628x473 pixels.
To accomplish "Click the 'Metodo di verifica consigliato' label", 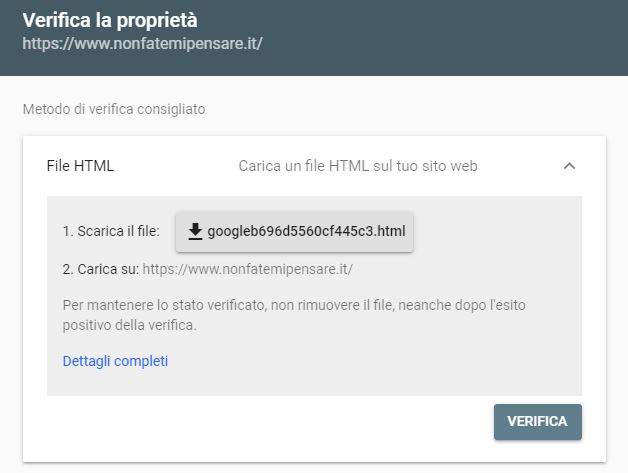I will click(114, 109).
